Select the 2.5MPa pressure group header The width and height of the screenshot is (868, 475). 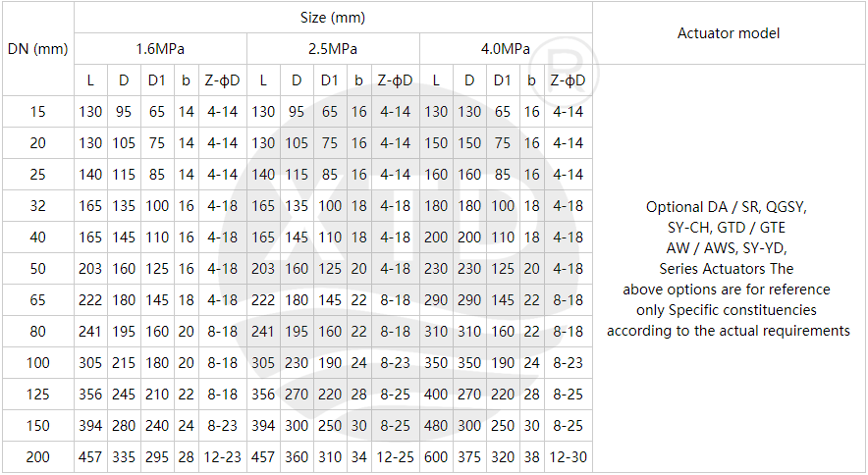[x=333, y=49]
